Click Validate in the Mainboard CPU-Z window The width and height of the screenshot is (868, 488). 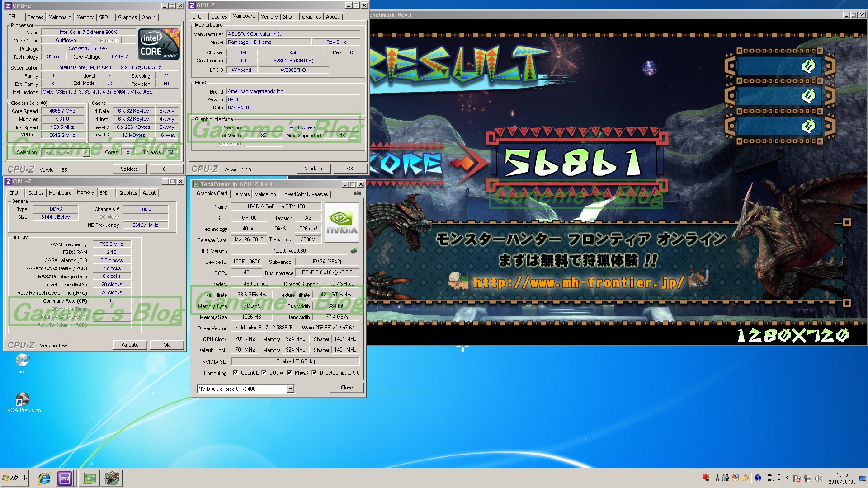313,169
